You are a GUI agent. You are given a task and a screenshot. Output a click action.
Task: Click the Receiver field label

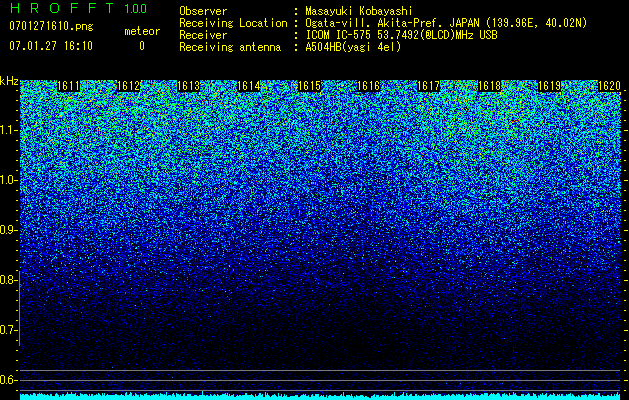[x=203, y=35]
